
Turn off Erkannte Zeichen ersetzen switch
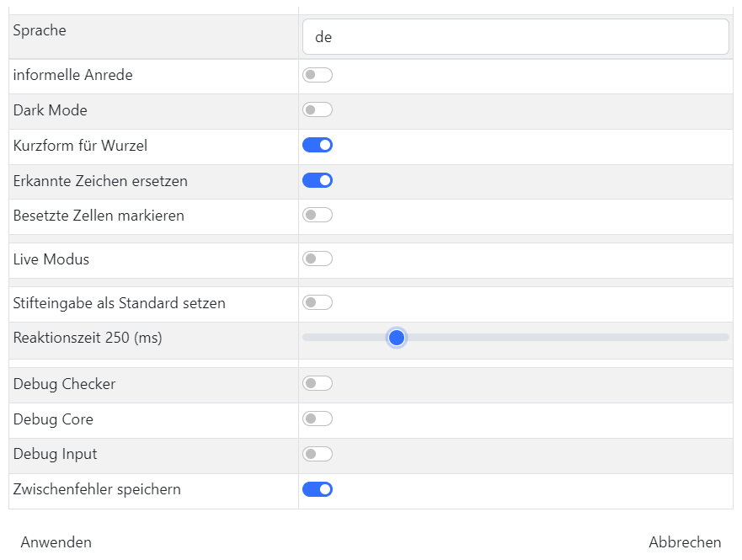[x=318, y=180]
